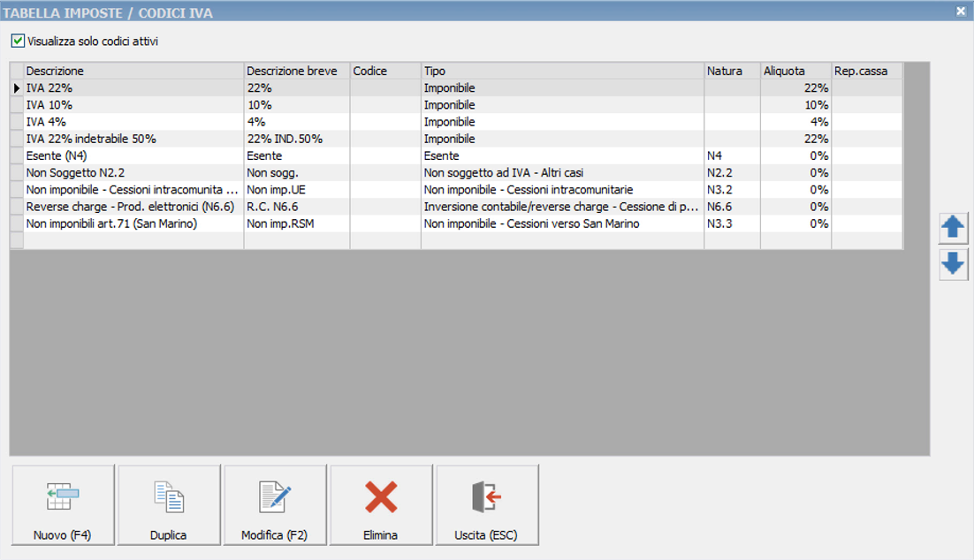This screenshot has height=560, width=974.
Task: Click the Uscita (ESC) exit door icon
Action: pyautogui.click(x=486, y=497)
